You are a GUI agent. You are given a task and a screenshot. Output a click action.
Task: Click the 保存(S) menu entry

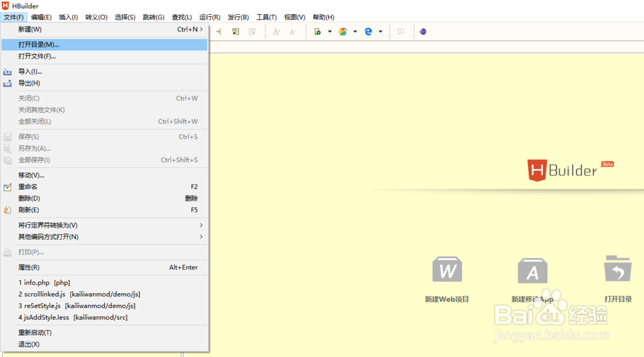coord(104,136)
